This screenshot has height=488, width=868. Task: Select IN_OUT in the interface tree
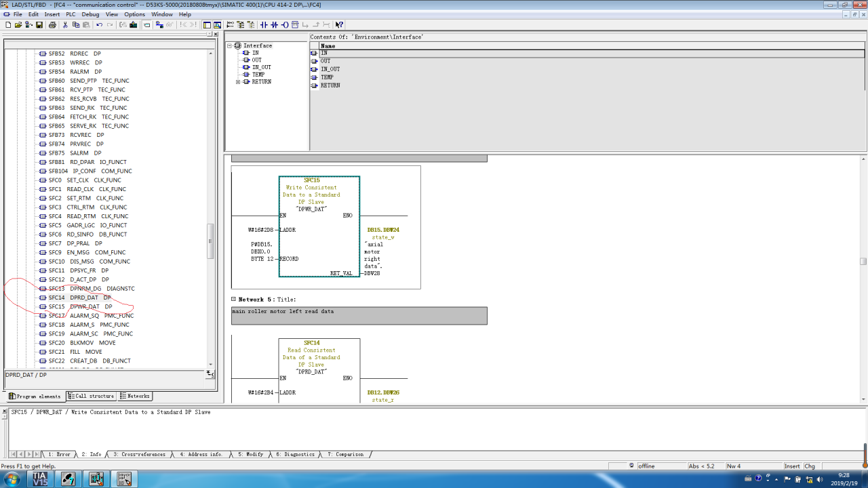(261, 67)
